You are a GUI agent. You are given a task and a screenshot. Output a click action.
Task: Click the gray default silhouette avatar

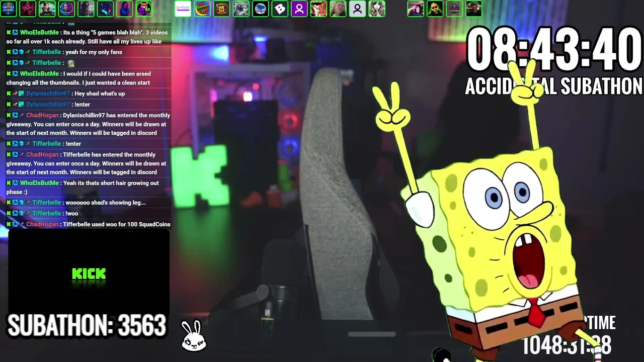pyautogui.click(x=357, y=9)
